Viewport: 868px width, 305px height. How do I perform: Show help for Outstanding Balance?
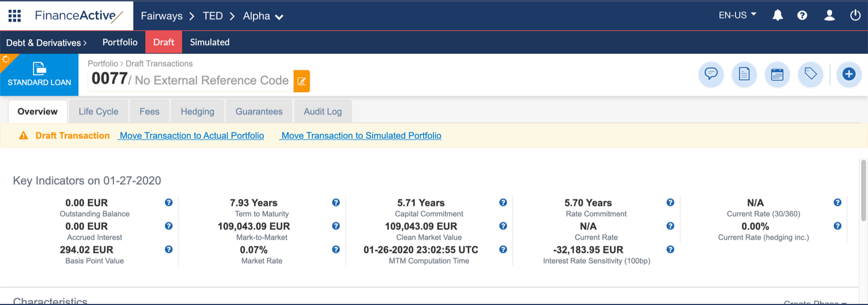tap(168, 203)
